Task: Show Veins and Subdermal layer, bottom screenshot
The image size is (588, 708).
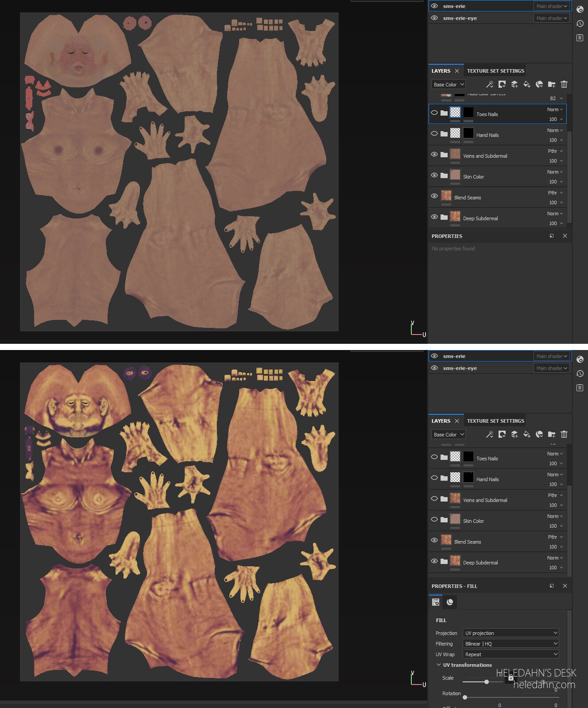Action: (434, 498)
